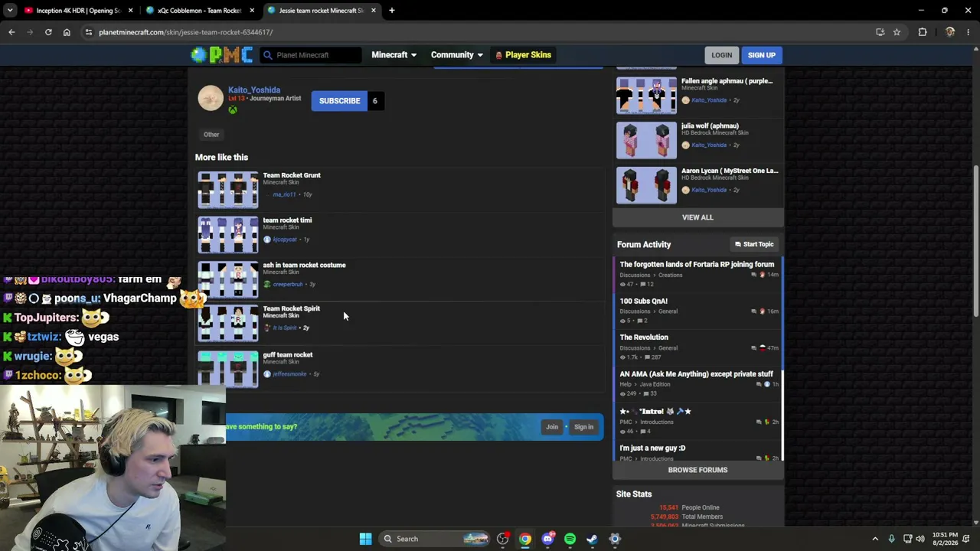Click the Planet Minecraft PMC logo
This screenshot has height=551, width=980.
point(220,54)
